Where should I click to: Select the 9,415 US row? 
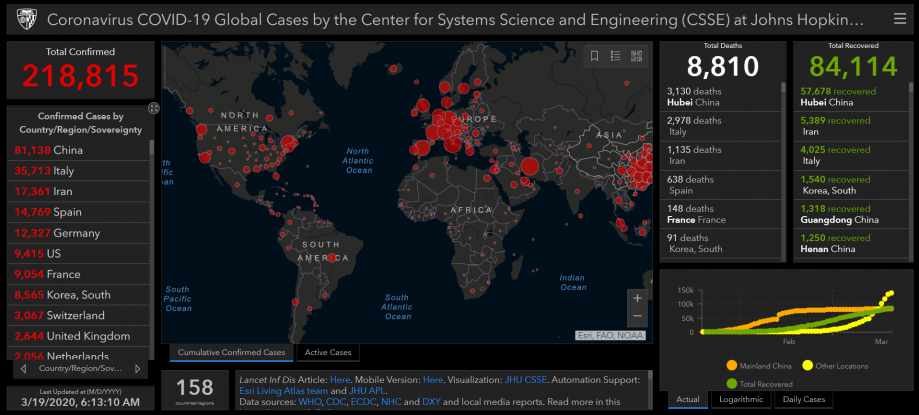78,254
